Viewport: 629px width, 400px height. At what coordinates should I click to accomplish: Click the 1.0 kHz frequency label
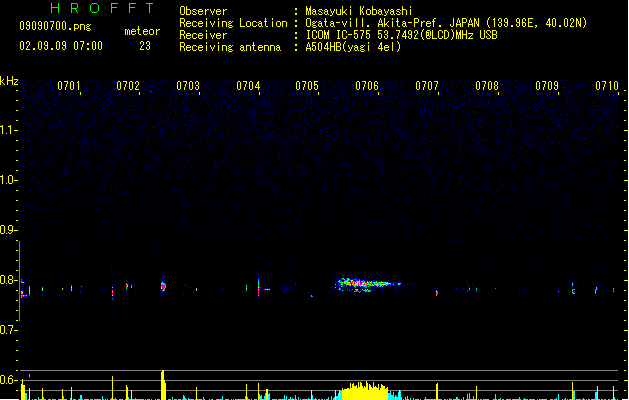click(x=8, y=180)
